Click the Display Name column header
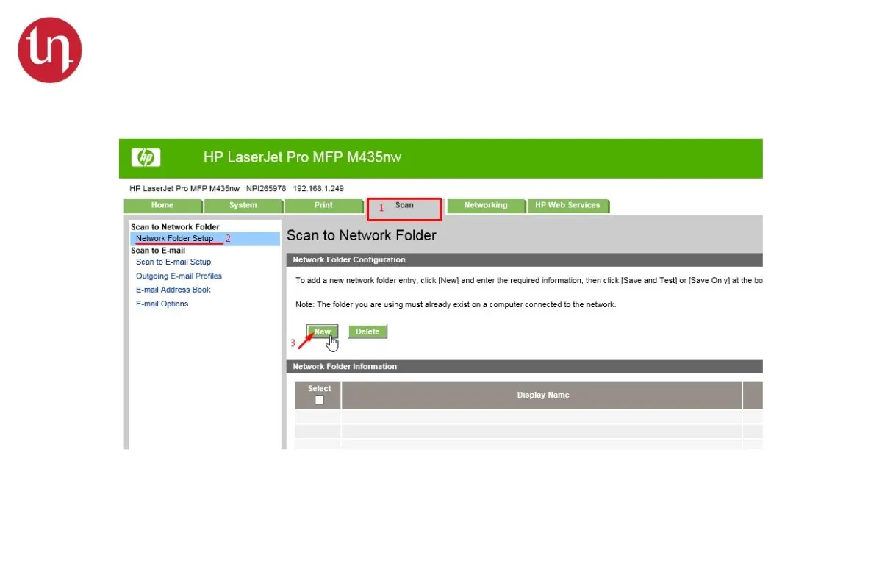 [x=542, y=395]
